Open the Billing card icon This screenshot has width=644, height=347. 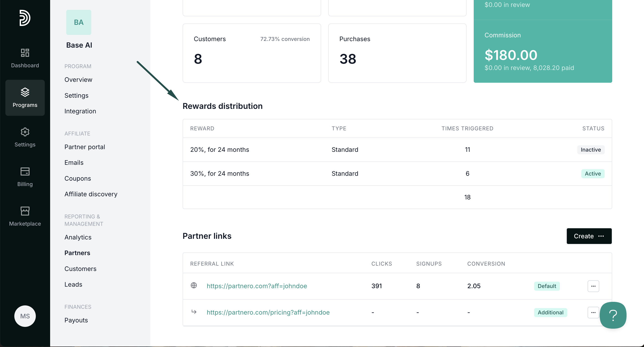pos(25,171)
